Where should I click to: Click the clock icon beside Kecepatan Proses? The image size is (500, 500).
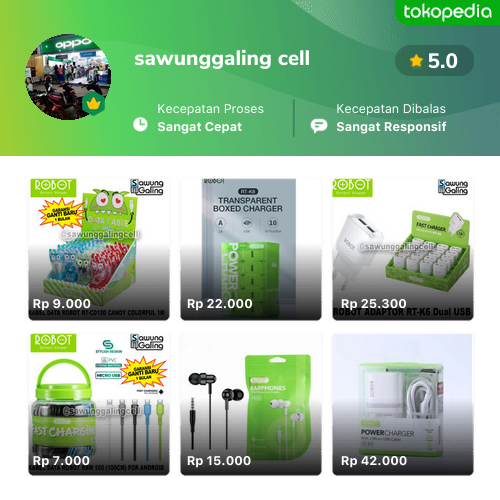140,125
